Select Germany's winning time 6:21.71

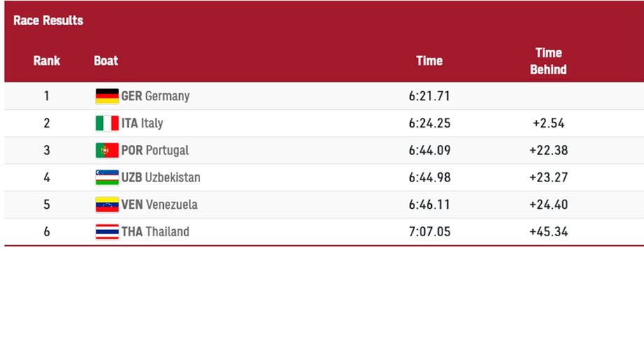[429, 96]
